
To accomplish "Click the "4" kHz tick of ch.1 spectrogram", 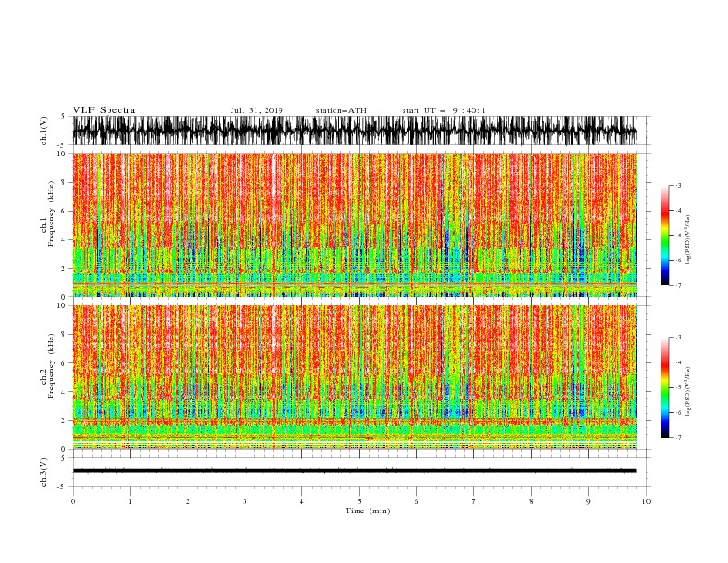I will click(64, 240).
